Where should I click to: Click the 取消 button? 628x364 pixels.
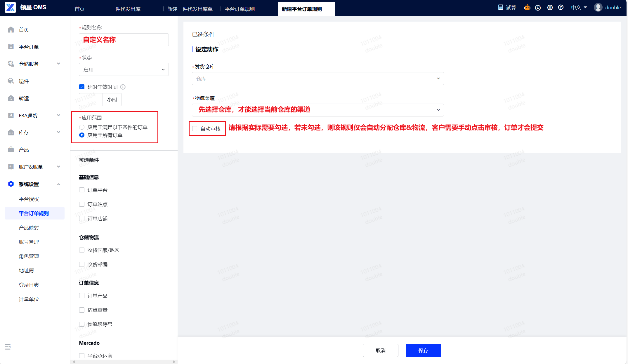[x=380, y=350]
